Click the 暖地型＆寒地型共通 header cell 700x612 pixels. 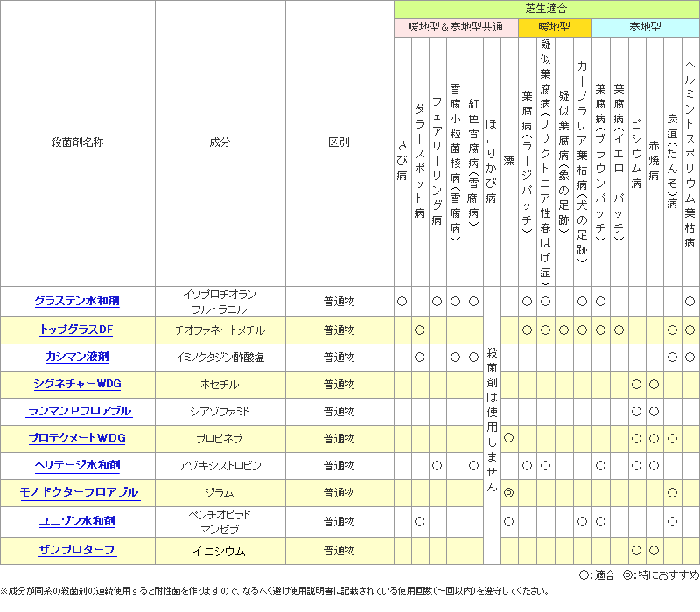point(456,28)
